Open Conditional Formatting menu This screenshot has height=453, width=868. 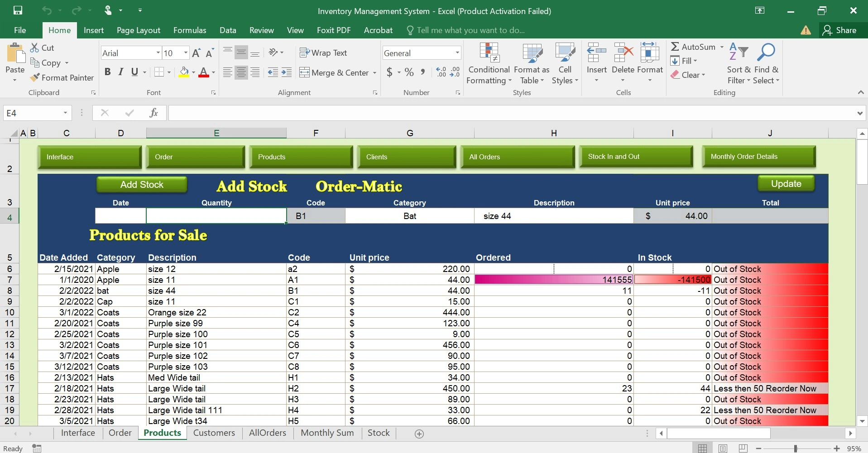pos(489,63)
